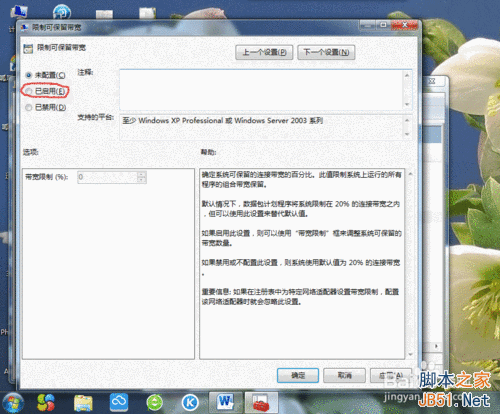The width and height of the screenshot is (500, 414).
Task: Click comment box scrollbar down arrow
Action: pyautogui.click(x=407, y=105)
